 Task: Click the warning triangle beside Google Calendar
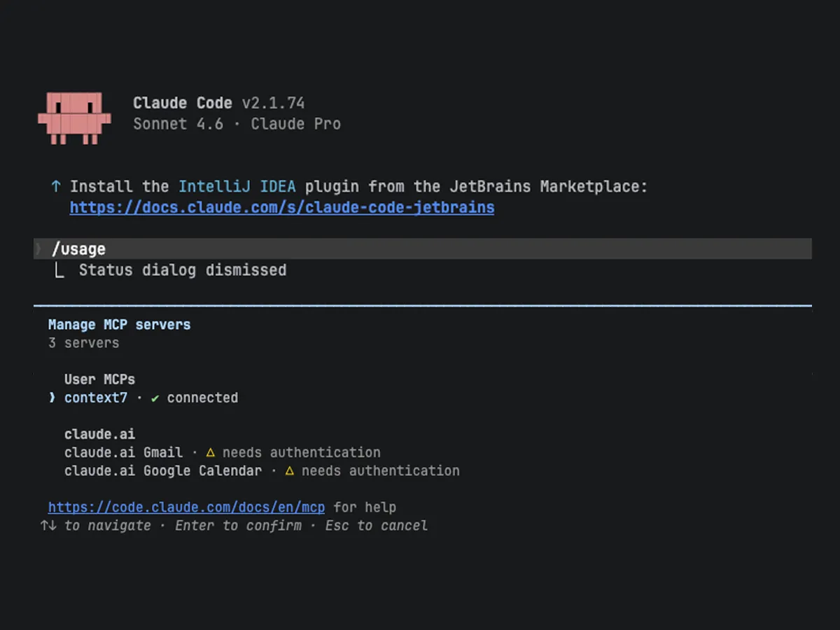tap(288, 471)
